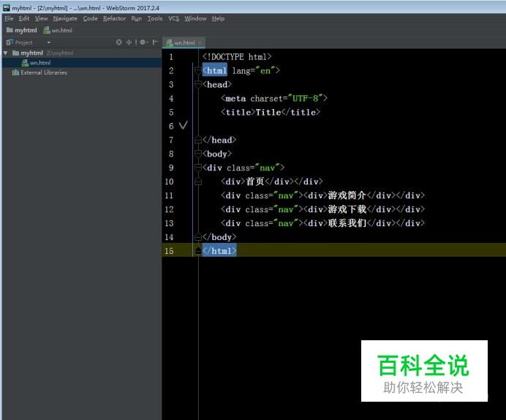Toggle fold marker at closing head line 7

[x=198, y=140]
